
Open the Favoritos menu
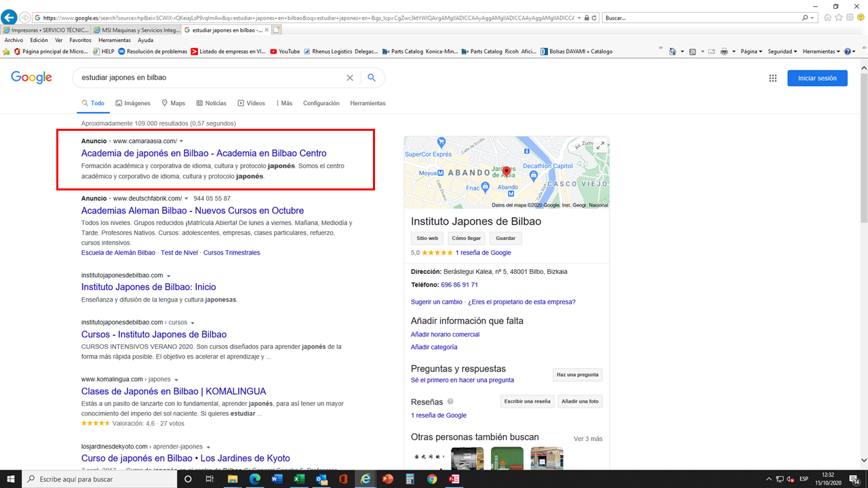tap(81, 40)
